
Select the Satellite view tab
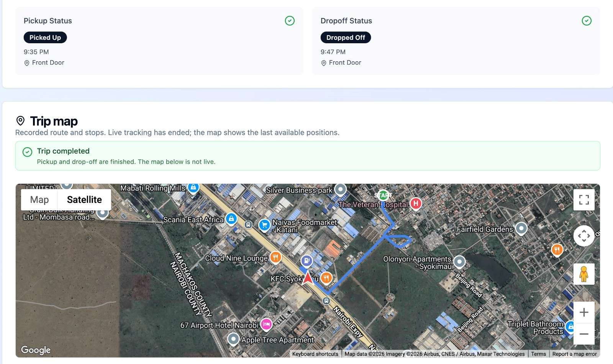coord(84,200)
